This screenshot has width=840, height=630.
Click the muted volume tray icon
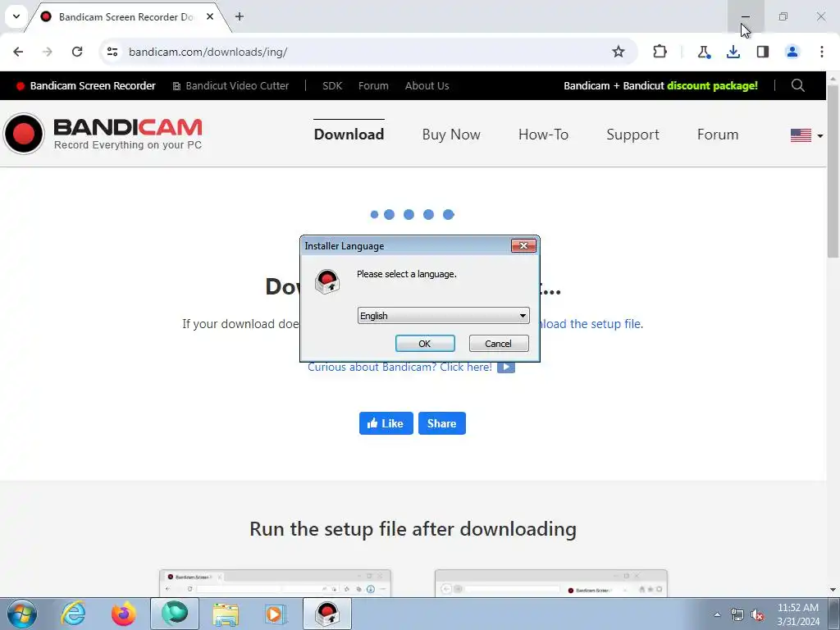pos(757,615)
